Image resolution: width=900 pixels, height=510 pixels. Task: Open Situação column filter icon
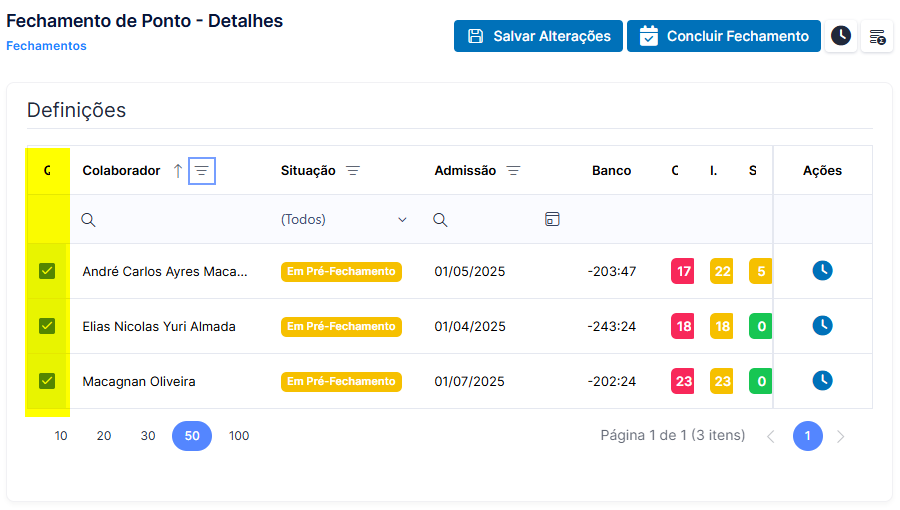[353, 171]
